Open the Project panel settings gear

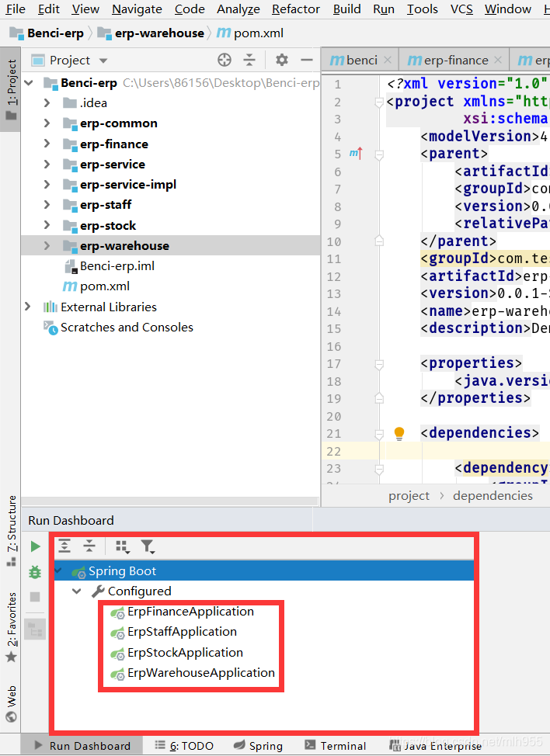pos(282,60)
